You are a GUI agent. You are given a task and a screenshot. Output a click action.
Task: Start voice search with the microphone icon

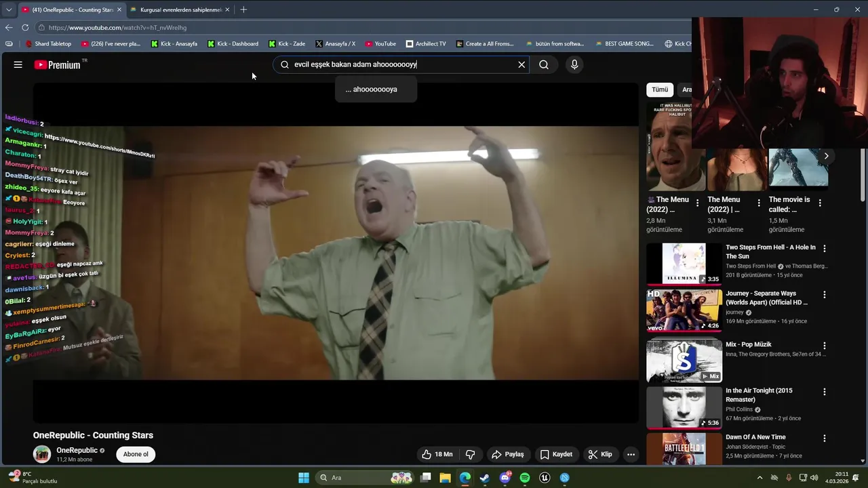tap(574, 64)
